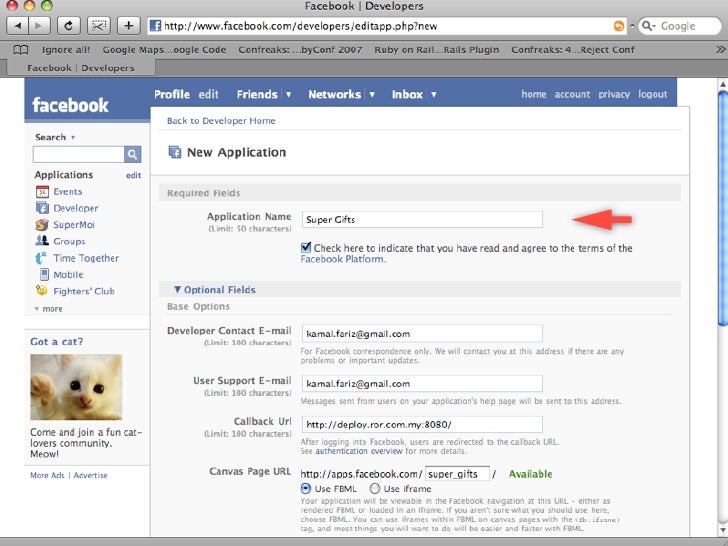Open the Search options dropdown arrow
Viewport: 728px width, 546px height.
(x=73, y=137)
